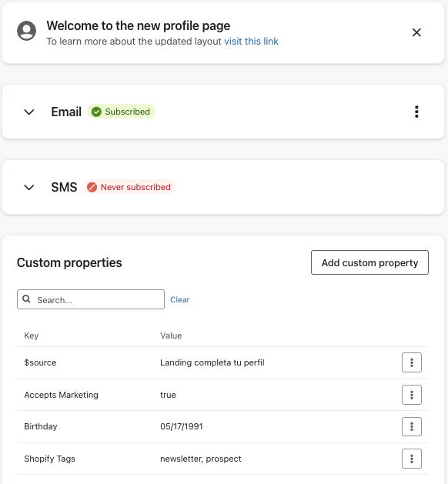Select the Email section heading
448x484 pixels.
66,112
